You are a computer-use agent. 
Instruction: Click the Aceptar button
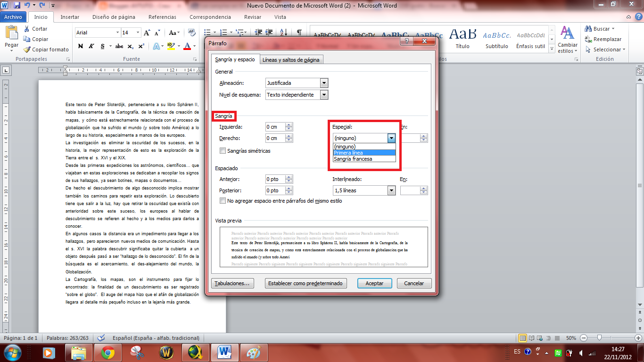(374, 283)
